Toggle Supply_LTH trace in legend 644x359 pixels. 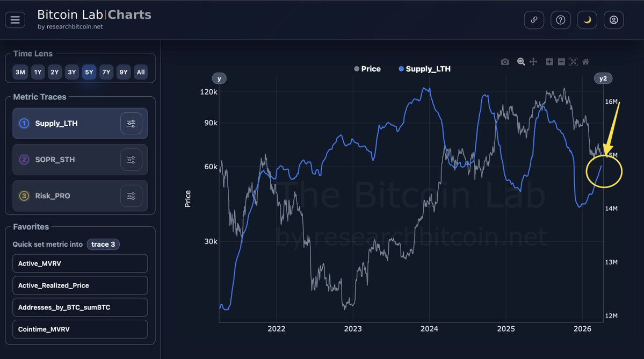coord(424,69)
